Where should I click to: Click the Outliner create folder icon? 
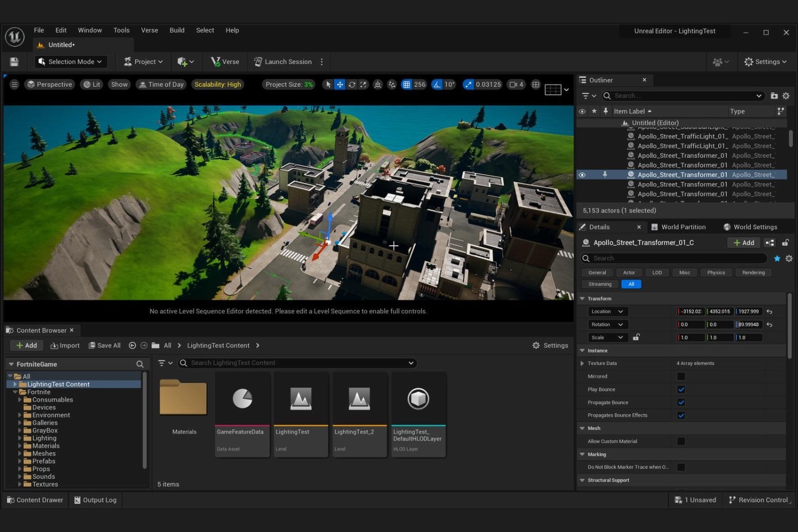click(774, 96)
